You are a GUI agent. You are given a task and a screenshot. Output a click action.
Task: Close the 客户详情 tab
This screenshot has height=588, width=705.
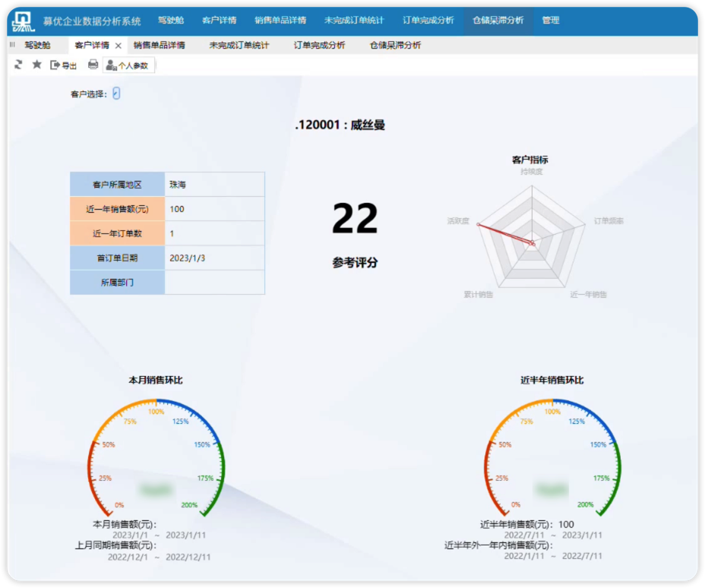pyautogui.click(x=119, y=46)
